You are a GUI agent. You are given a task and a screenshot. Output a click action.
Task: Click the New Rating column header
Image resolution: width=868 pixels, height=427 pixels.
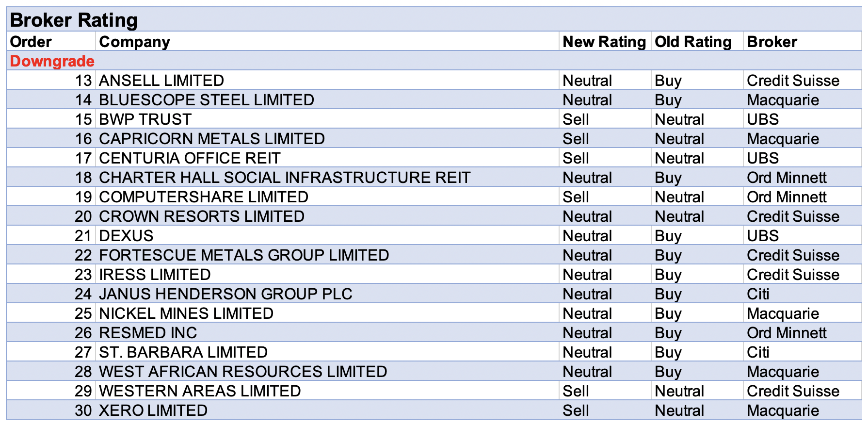coord(604,42)
